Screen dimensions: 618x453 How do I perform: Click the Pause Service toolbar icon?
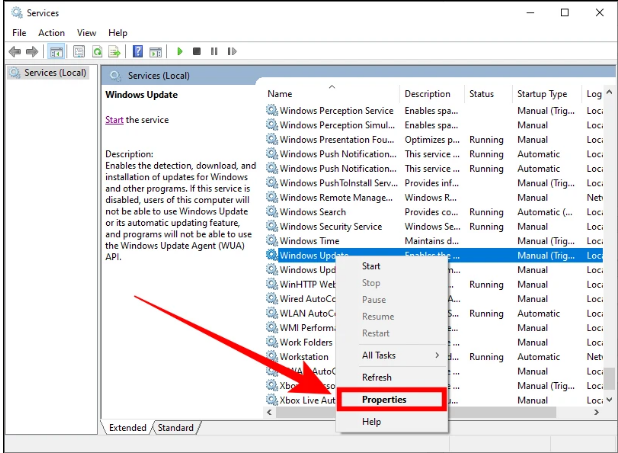coord(214,51)
